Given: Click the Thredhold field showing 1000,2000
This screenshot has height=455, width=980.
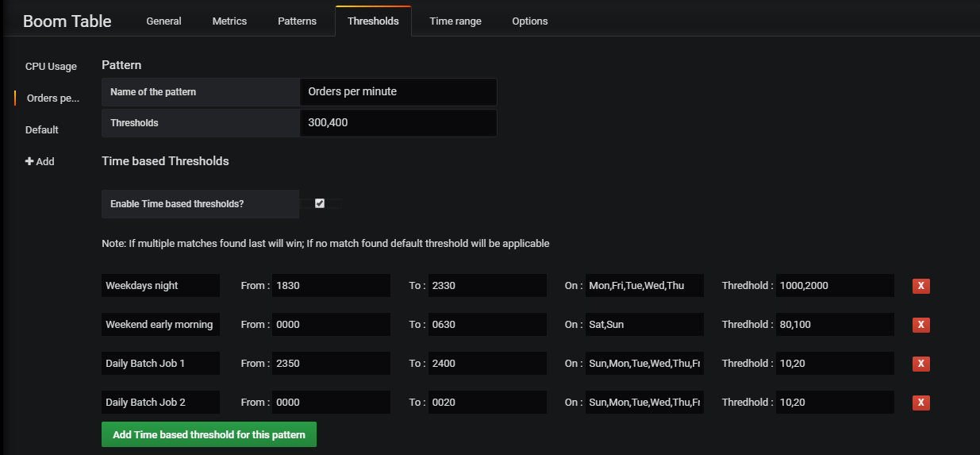Looking at the screenshot, I should point(835,286).
